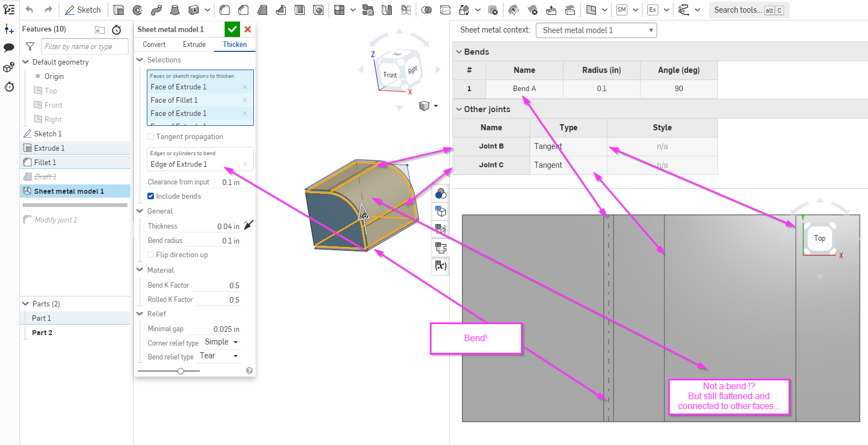This screenshot has width=868, height=445.
Task: Click the feature filter funnel icon
Action: pyautogui.click(x=30, y=47)
